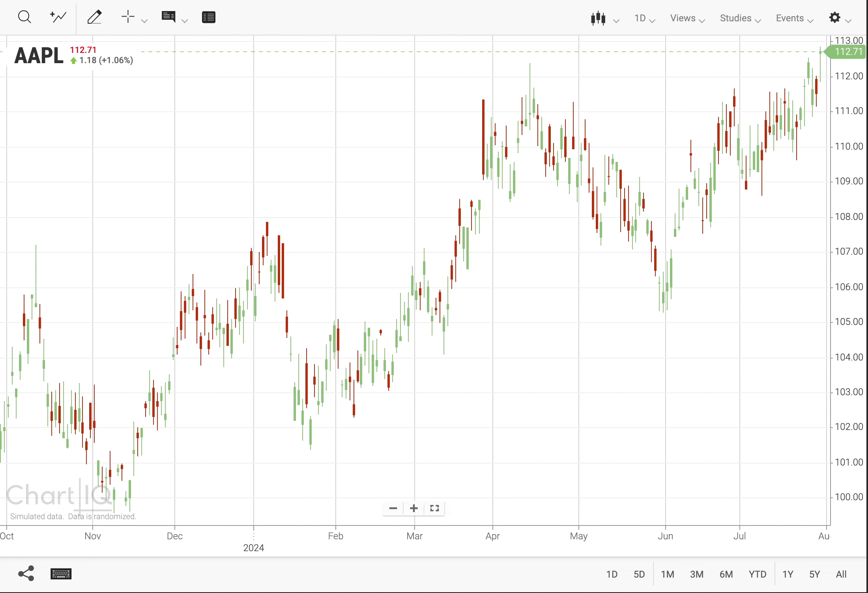Click the add comparison series icon

point(58,17)
